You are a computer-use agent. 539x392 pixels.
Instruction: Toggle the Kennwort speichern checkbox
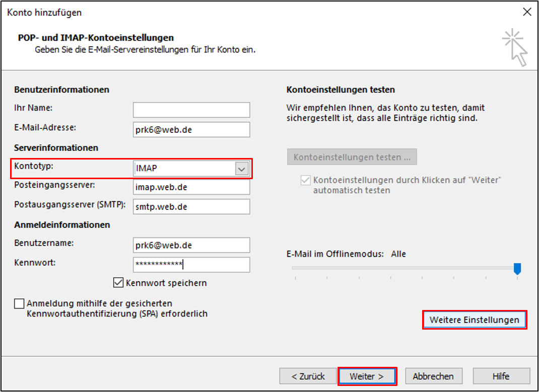(x=118, y=283)
